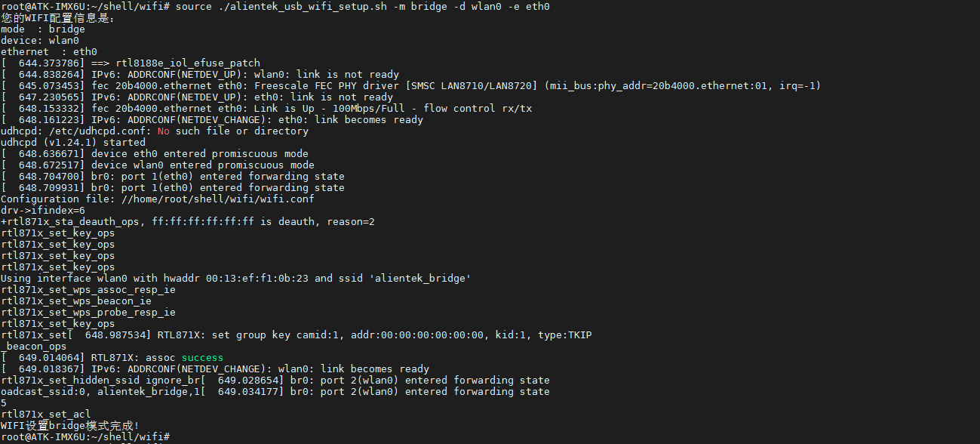
Task: Click 'device wlan0 entered promiscuous mode' line
Action: pos(203,165)
